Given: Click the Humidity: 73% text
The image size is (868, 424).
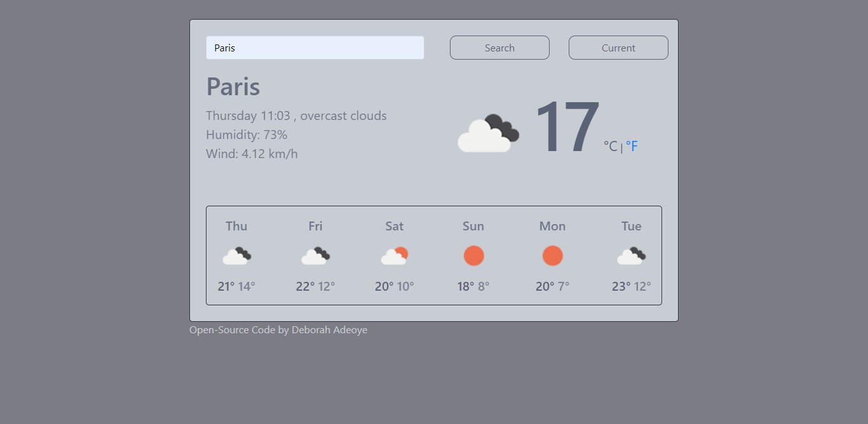Looking at the screenshot, I should pos(247,135).
